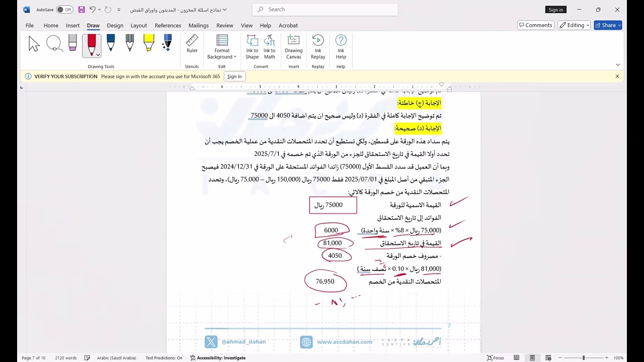
Task: Click the tab selector at ruler left
Action: coord(21,87)
